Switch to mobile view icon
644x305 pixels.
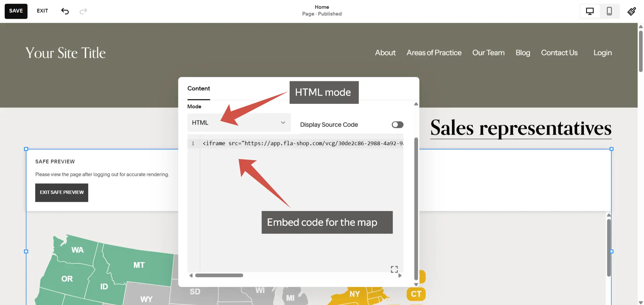point(609,11)
